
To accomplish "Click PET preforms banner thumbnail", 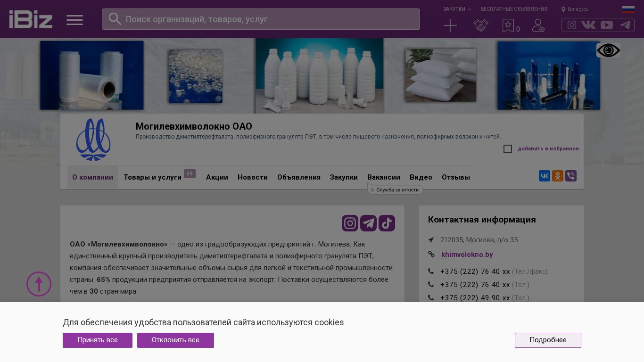I will pyautogui.click(x=549, y=75).
